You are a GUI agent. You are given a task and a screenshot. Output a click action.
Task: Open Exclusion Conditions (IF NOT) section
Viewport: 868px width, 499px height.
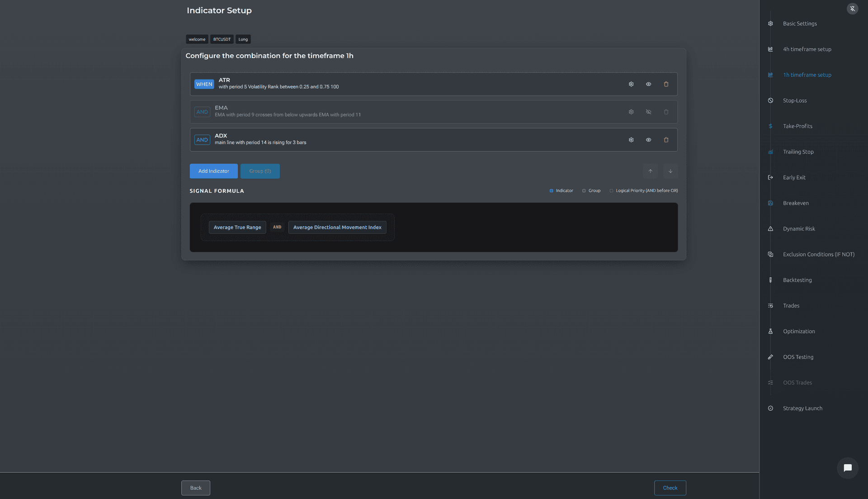coord(819,254)
